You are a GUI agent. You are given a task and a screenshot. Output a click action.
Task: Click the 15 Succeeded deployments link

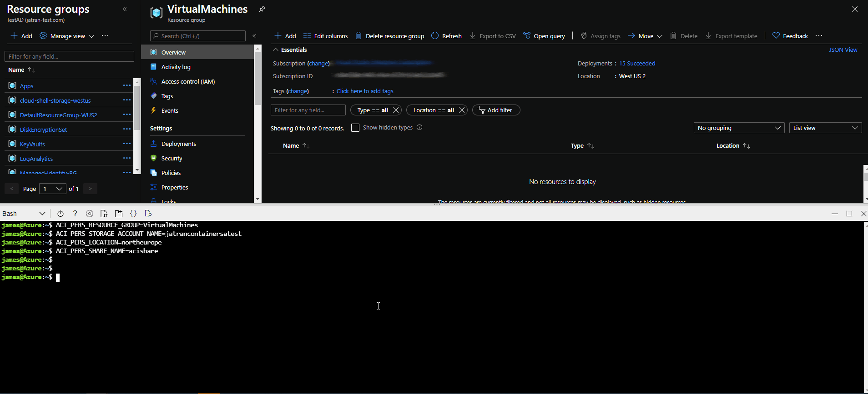(x=637, y=63)
